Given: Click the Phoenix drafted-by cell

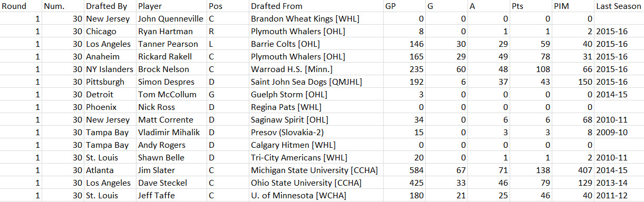Looking at the screenshot, I should click(x=110, y=107).
